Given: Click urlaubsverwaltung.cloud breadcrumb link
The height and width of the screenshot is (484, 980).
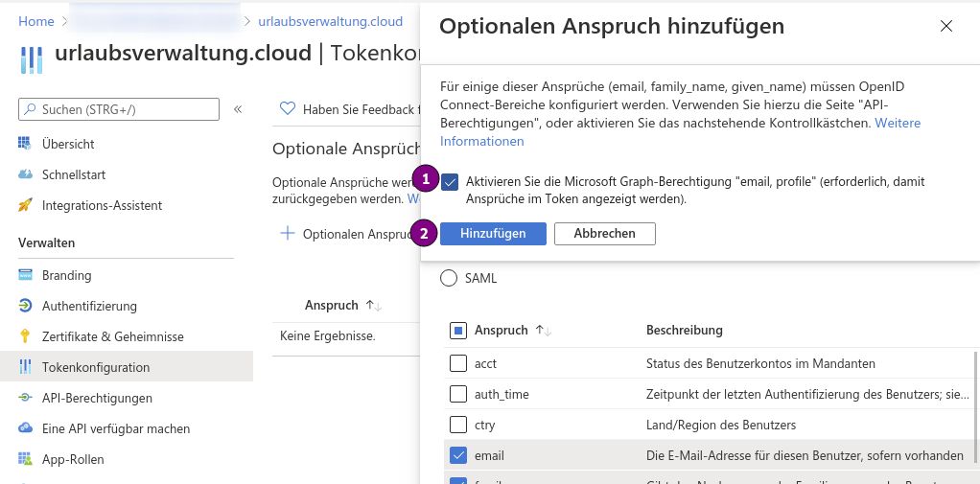Looking at the screenshot, I should coord(331,21).
